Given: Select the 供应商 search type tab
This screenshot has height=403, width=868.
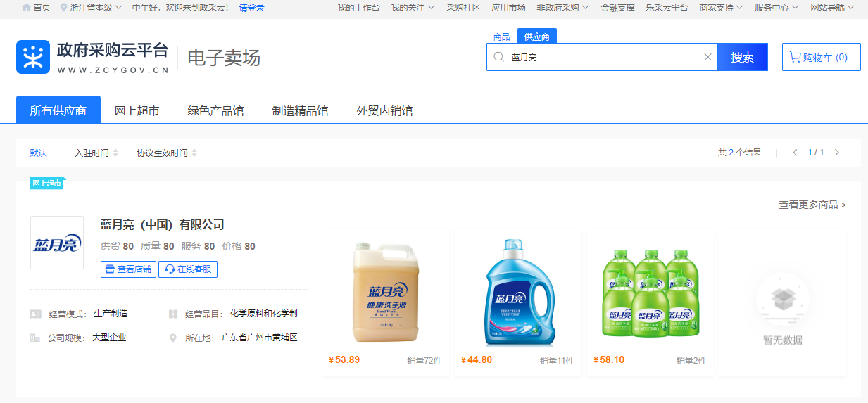Looking at the screenshot, I should [x=537, y=37].
